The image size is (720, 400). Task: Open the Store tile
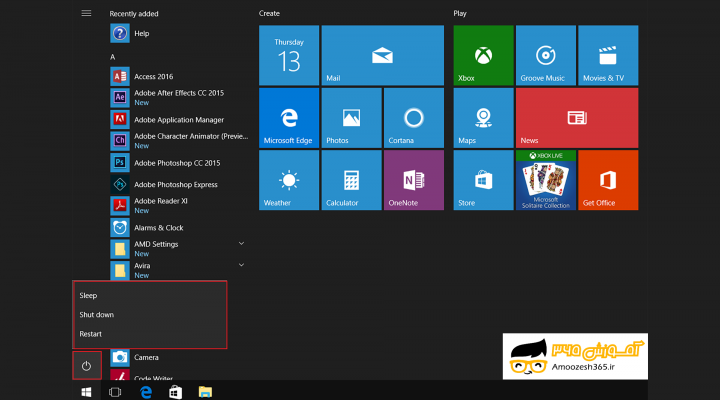(484, 180)
